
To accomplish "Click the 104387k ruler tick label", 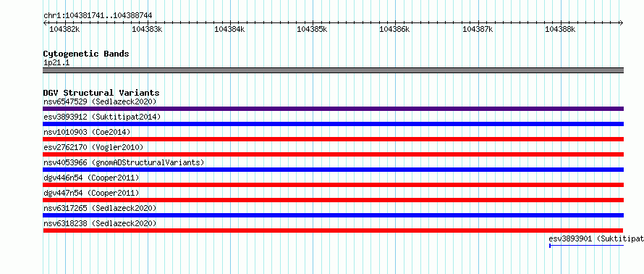I will click(478, 29).
